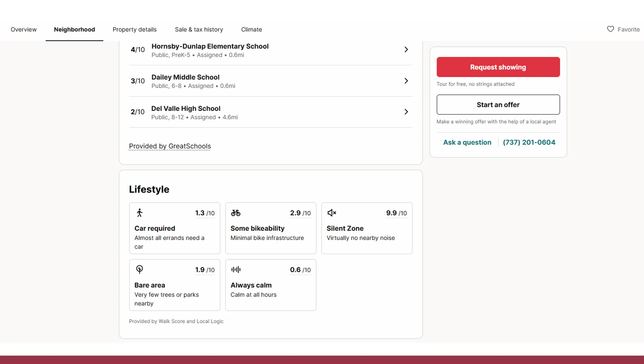Click the sound wave Always calm icon
Viewport: 644px width, 364px height.
point(236,270)
